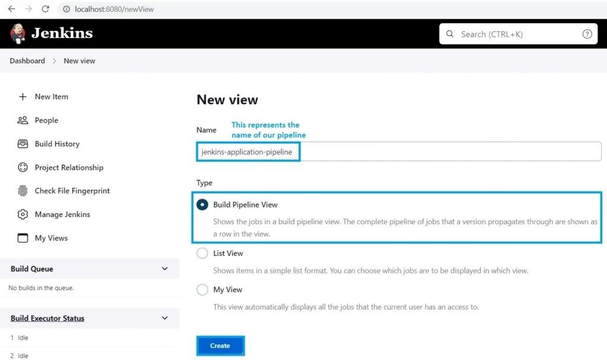
Task: Click the view Name input field
Action: coord(399,152)
